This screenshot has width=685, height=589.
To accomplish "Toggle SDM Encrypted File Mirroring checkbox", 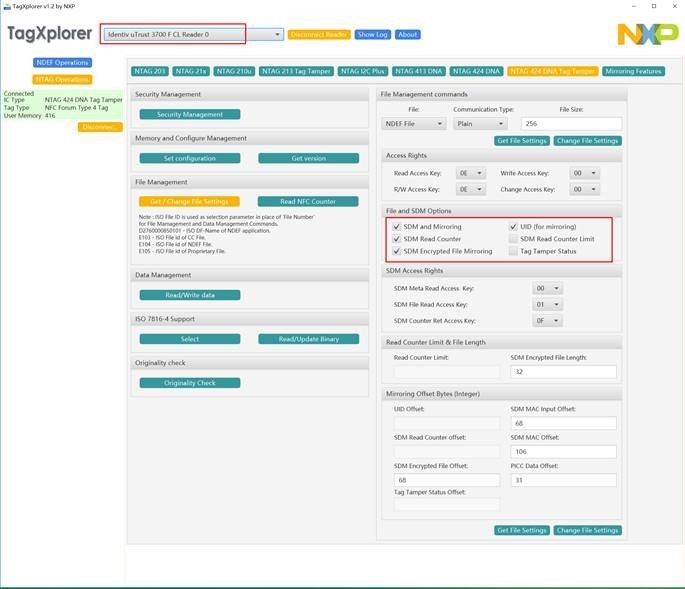I will 397,251.
